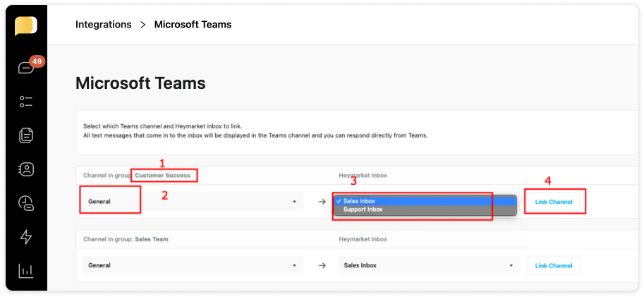The height and width of the screenshot is (297, 644).
Task: Select Sales Inbox in the open dropdown list
Action: pos(424,201)
